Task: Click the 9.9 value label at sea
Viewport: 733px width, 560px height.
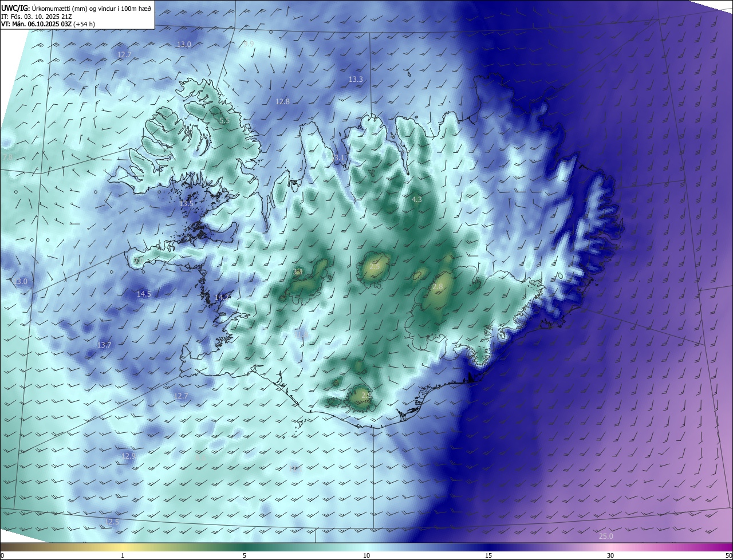Action: click(249, 44)
